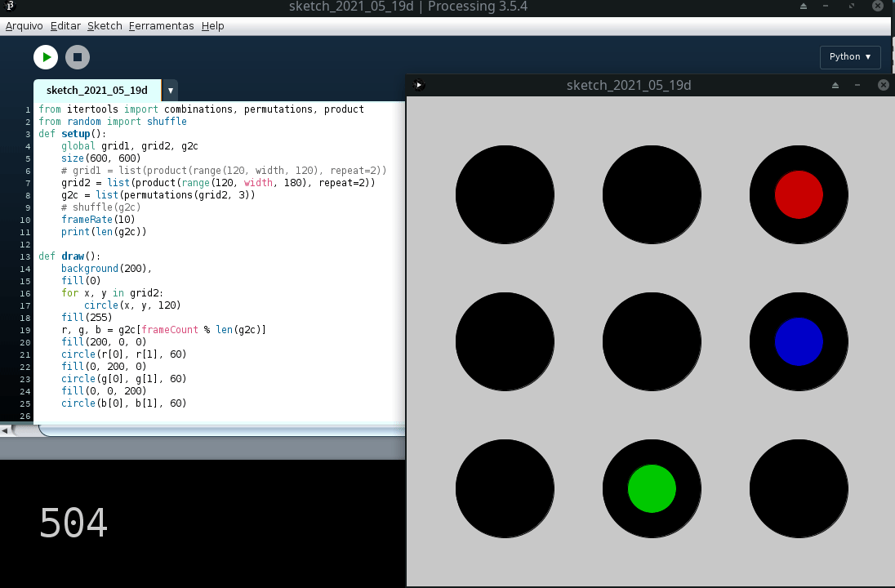895x588 pixels.
Task: Open the Help menu
Action: (x=212, y=25)
